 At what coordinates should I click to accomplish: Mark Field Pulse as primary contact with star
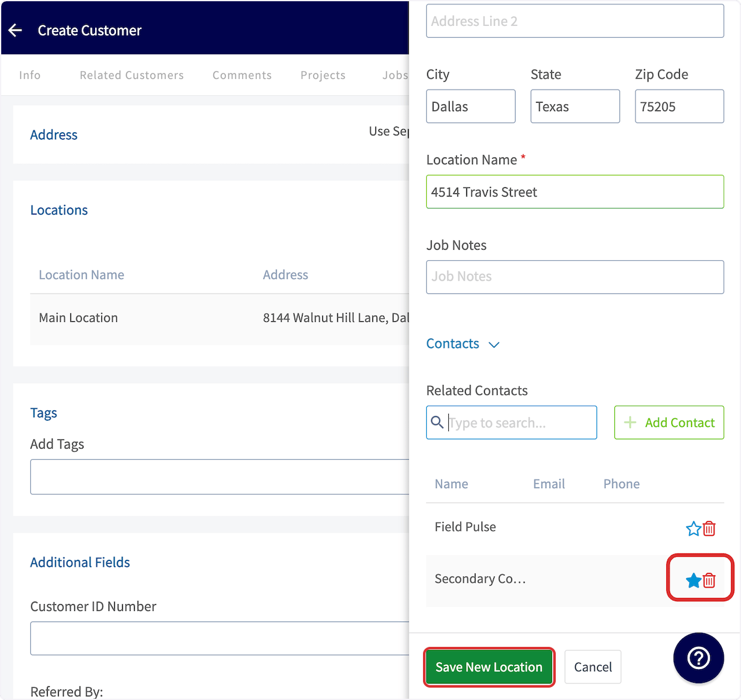[693, 528]
